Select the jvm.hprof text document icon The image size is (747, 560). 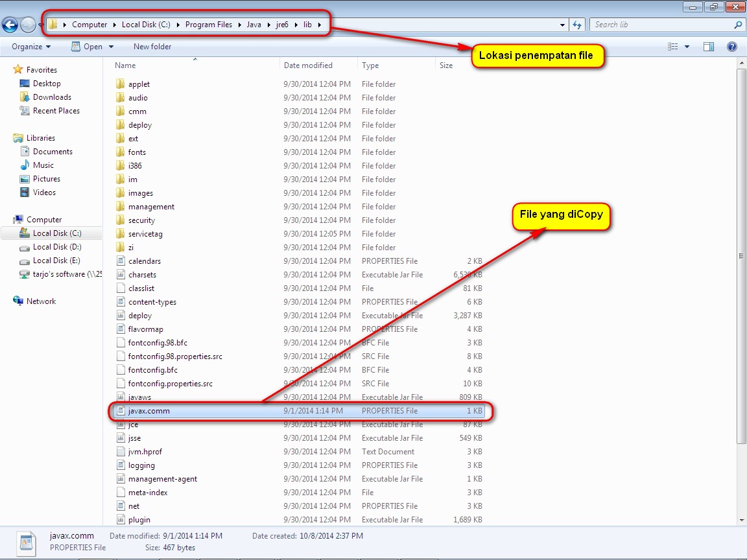pos(121,451)
